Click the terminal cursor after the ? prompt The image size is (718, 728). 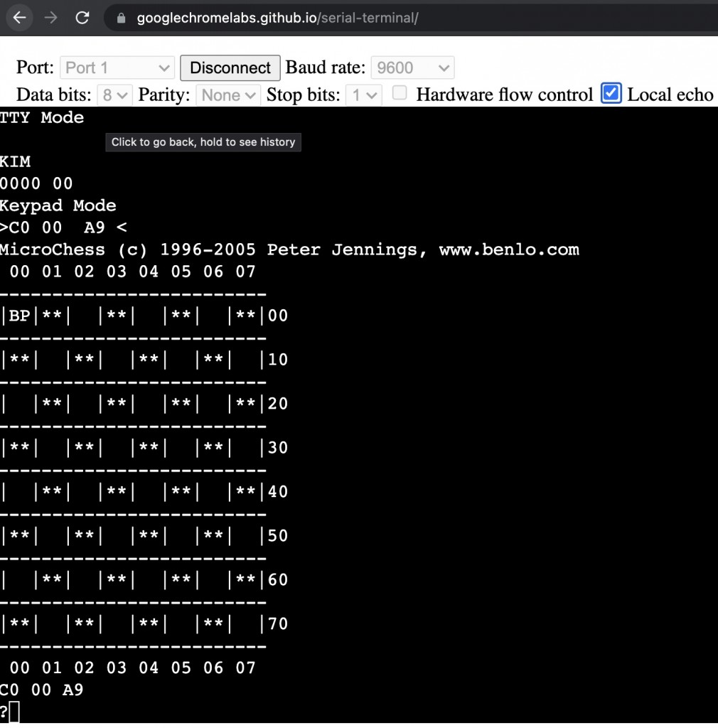pyautogui.click(x=14, y=712)
